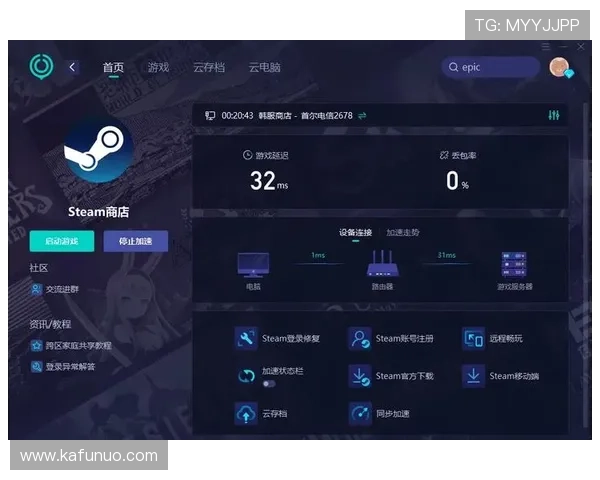Viewport: 600px width, 480px height.
Task: Open the 首页 tab
Action: coord(113,67)
